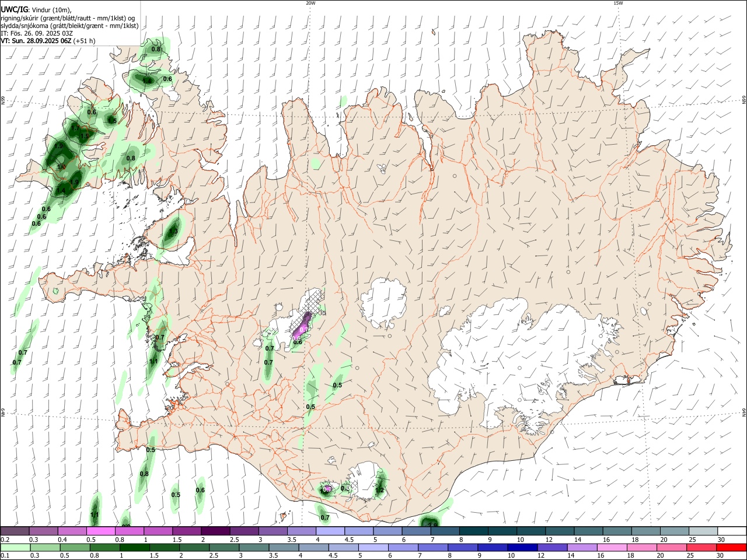Click the 'UWC/IG: Vindur (10m)' title text
This screenshot has height=560, width=747.
tap(36, 10)
